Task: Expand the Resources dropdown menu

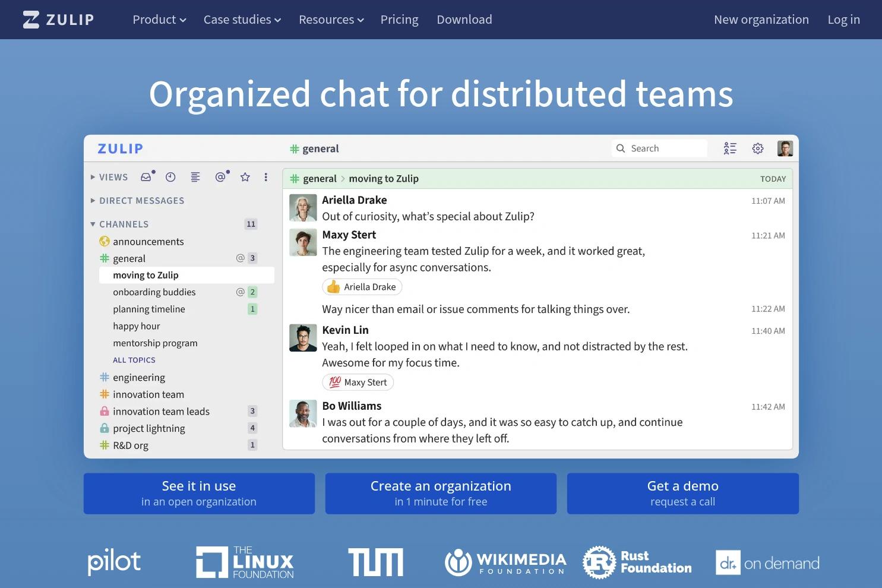Action: (x=331, y=20)
